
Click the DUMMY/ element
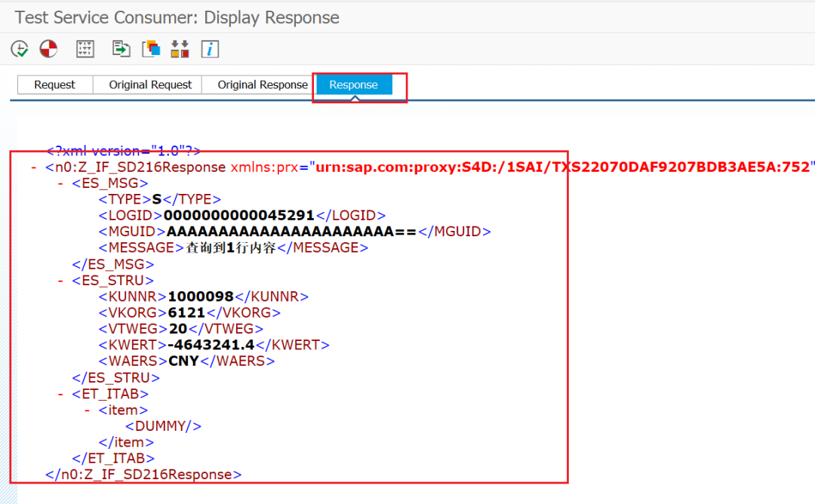pyautogui.click(x=163, y=426)
